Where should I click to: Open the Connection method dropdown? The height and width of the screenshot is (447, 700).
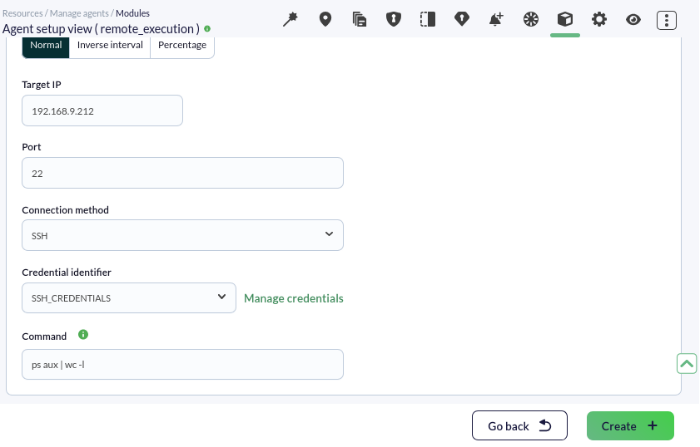[183, 235]
